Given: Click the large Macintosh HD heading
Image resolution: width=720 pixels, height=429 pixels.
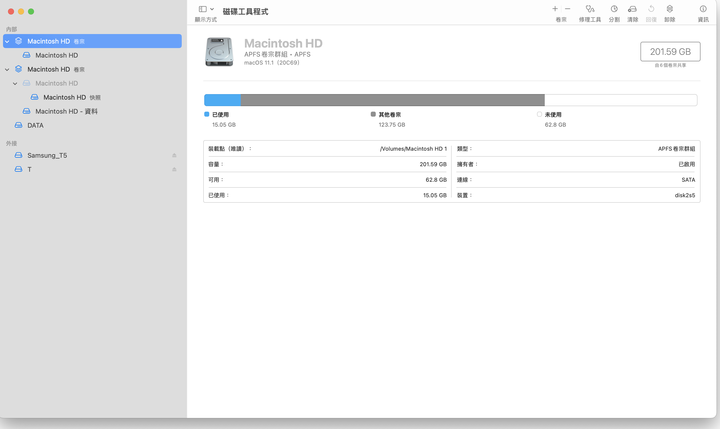Looking at the screenshot, I should click(283, 43).
